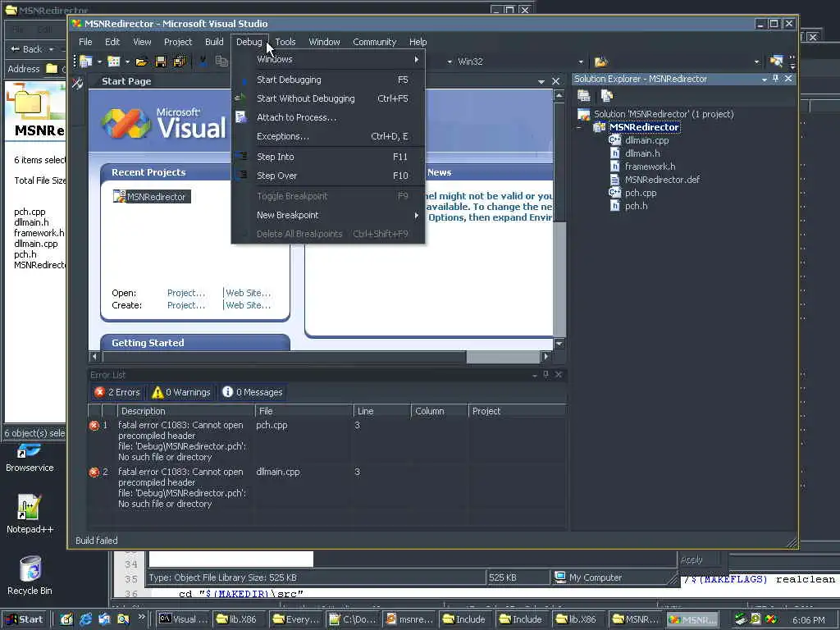
Task: Click the Copy toolbar icon
Action: tap(221, 62)
